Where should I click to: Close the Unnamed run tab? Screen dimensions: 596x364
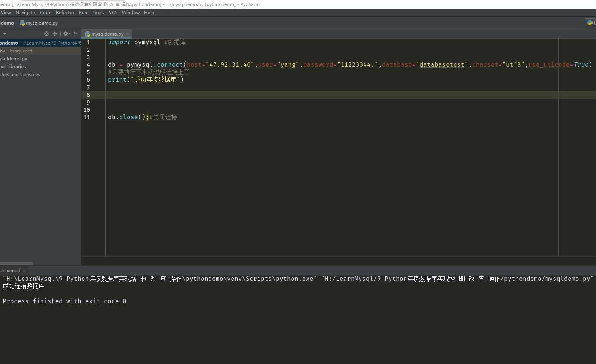pyautogui.click(x=24, y=271)
